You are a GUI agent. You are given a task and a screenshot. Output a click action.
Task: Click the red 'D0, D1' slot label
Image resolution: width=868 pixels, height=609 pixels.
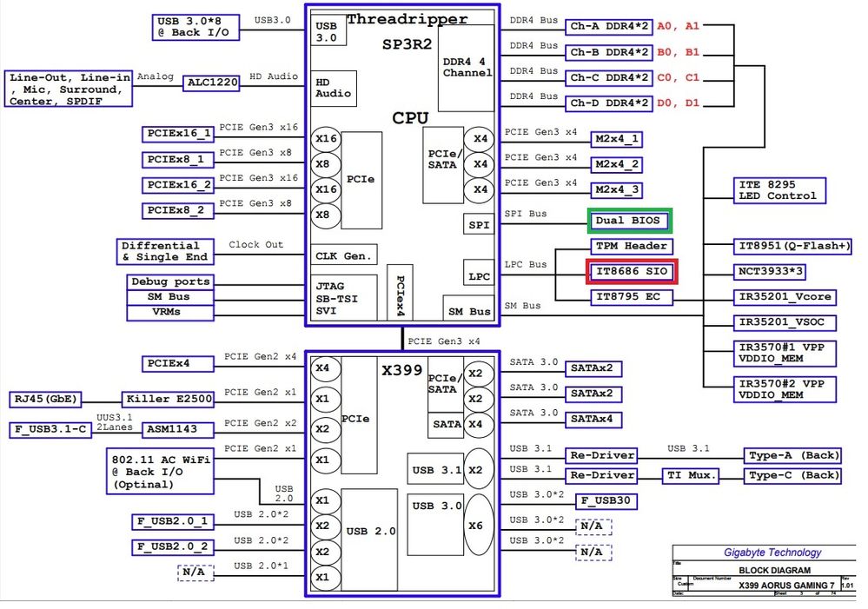point(678,103)
